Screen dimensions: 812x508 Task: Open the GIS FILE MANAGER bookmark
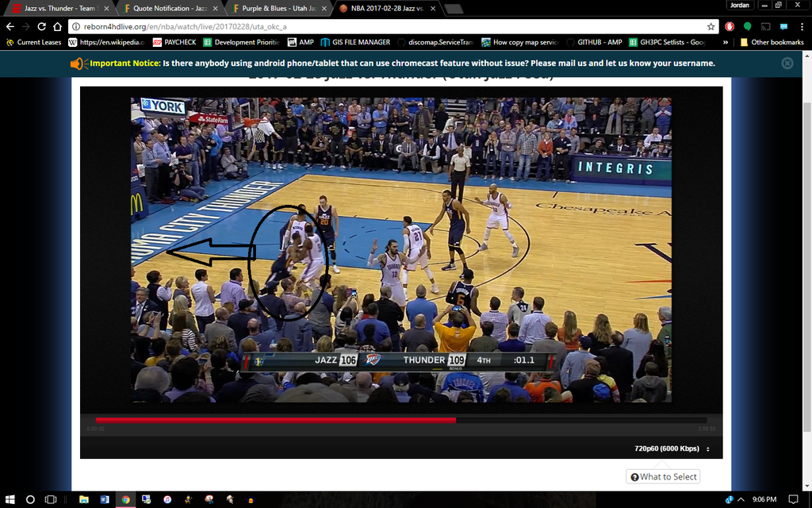point(356,42)
